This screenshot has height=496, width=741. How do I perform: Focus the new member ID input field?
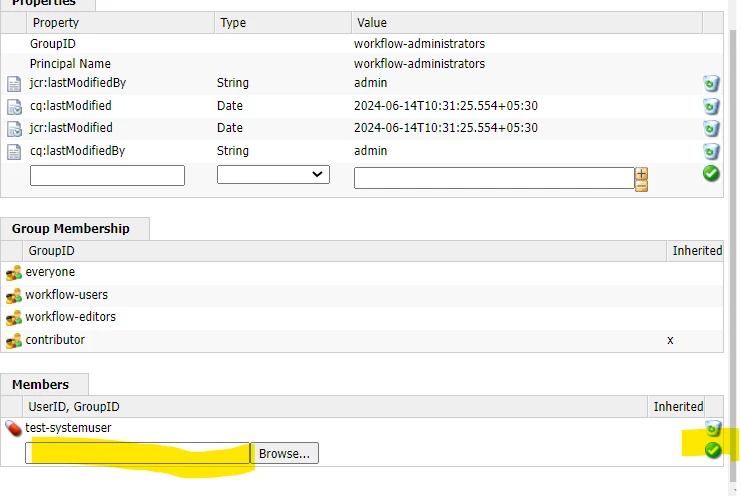[138, 453]
